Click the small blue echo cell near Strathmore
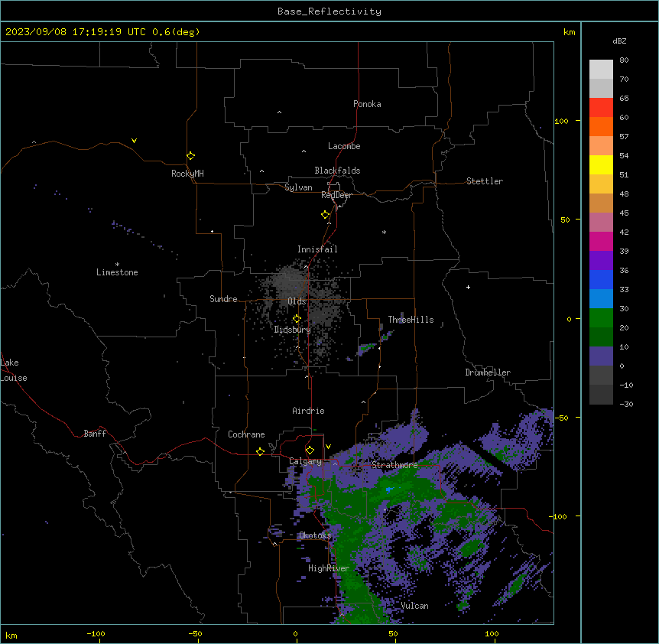Screen dimensions: 659x644 point(390,490)
